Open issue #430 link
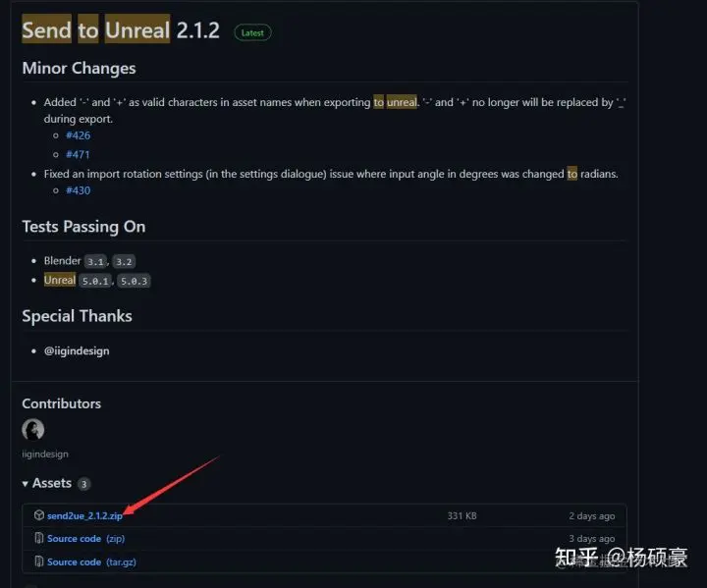 pyautogui.click(x=78, y=190)
